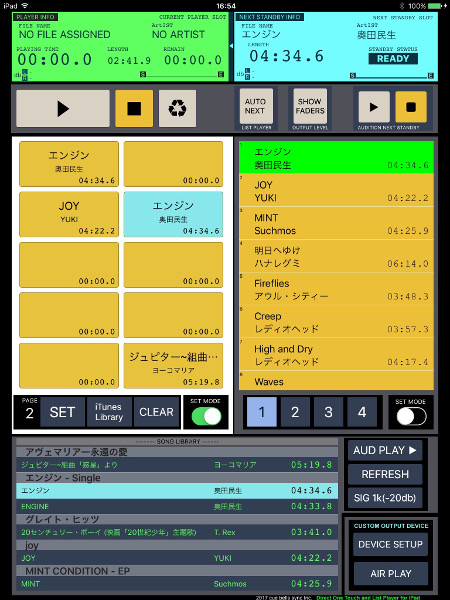This screenshot has height=600, width=450.
Task: Refresh the song library
Action: 385,474
